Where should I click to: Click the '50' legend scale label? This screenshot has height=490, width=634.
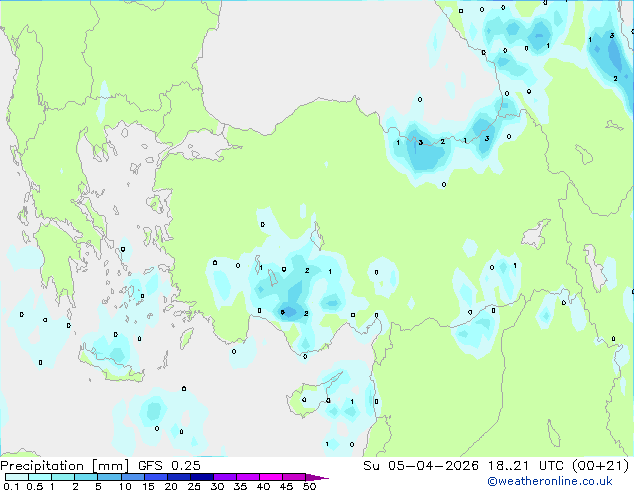(x=309, y=486)
